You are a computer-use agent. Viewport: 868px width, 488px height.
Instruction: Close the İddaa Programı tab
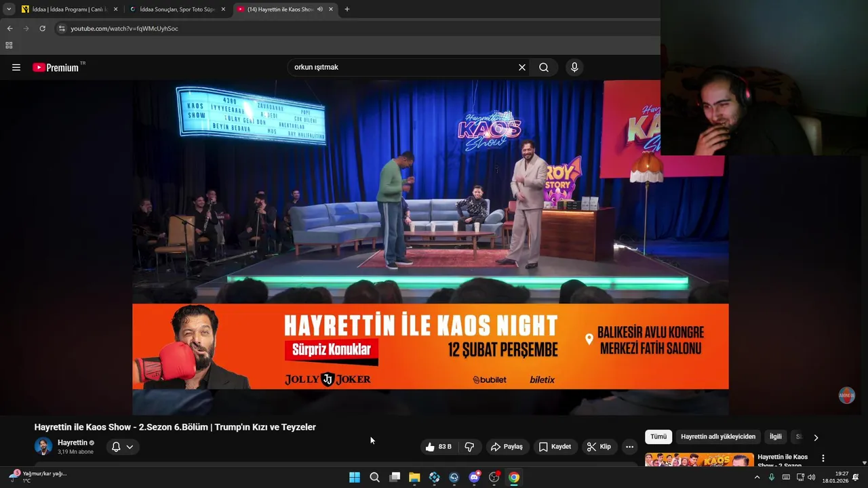[x=115, y=9]
